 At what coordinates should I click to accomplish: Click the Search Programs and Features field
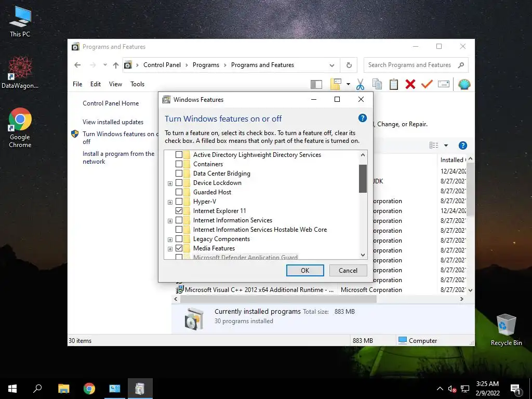(x=416, y=65)
